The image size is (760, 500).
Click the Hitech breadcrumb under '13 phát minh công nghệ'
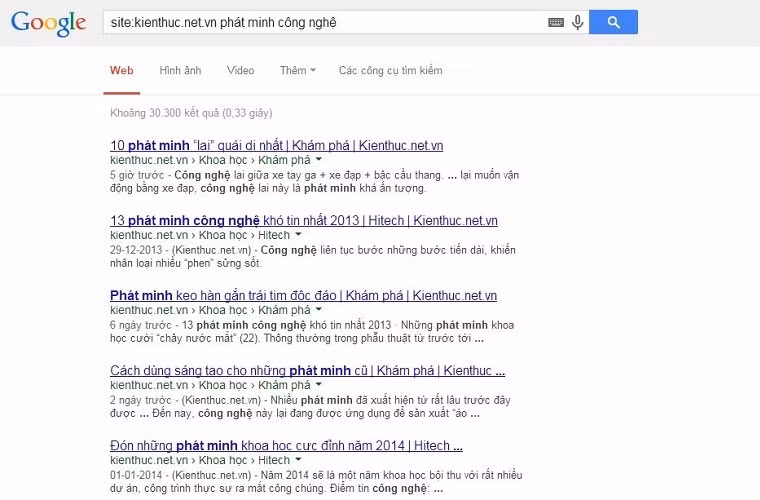coord(273,235)
